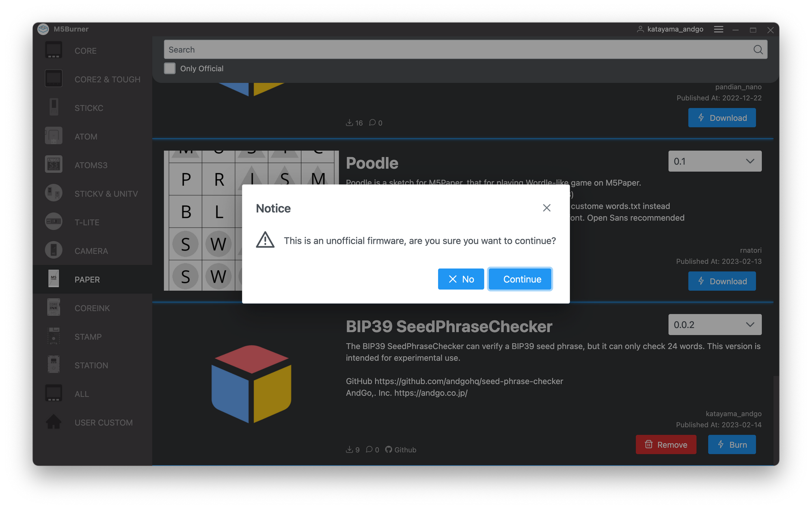812x509 pixels.
Task: Select the ATOMS3 device icon
Action: coord(54,165)
